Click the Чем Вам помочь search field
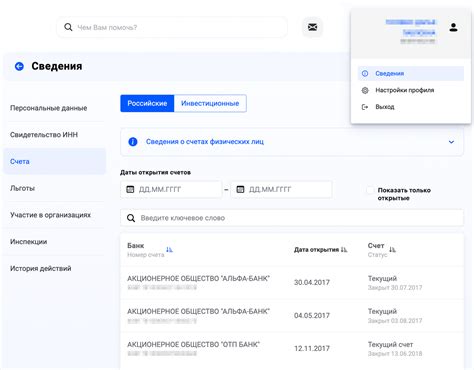Viewport: 474px width, 370px height. [172, 27]
